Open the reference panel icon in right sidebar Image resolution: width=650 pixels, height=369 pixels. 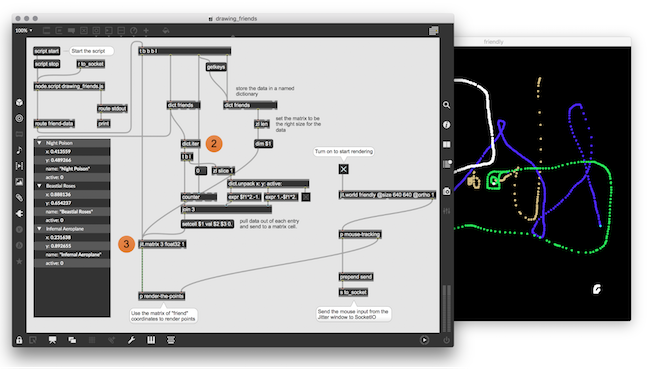(x=446, y=144)
